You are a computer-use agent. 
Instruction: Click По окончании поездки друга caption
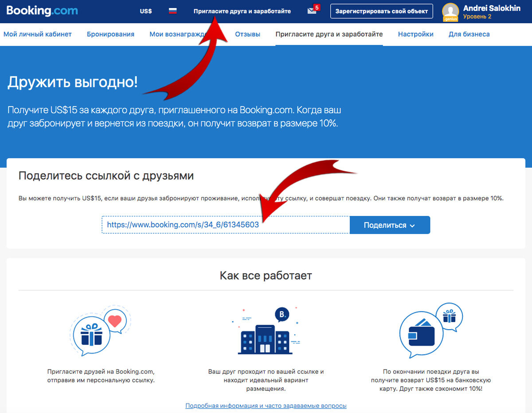pyautogui.click(x=431, y=380)
